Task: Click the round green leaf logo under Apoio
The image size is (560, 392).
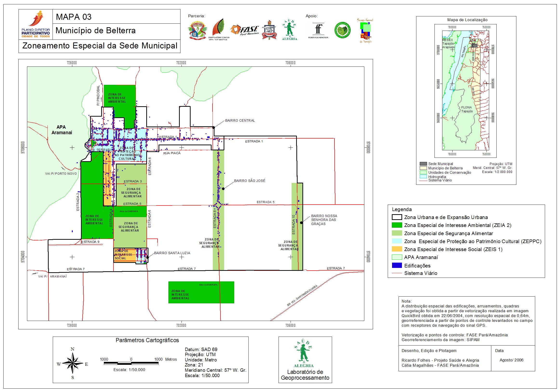Action: [x=342, y=30]
